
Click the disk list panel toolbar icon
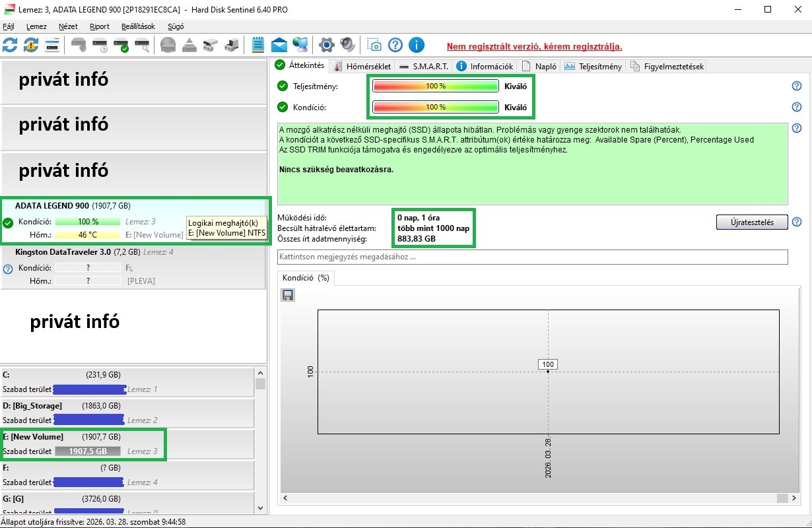pos(52,45)
